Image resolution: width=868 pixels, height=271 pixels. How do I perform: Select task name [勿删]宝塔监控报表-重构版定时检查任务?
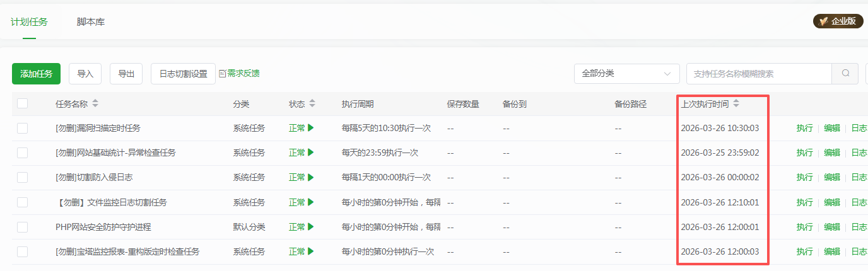click(x=127, y=251)
